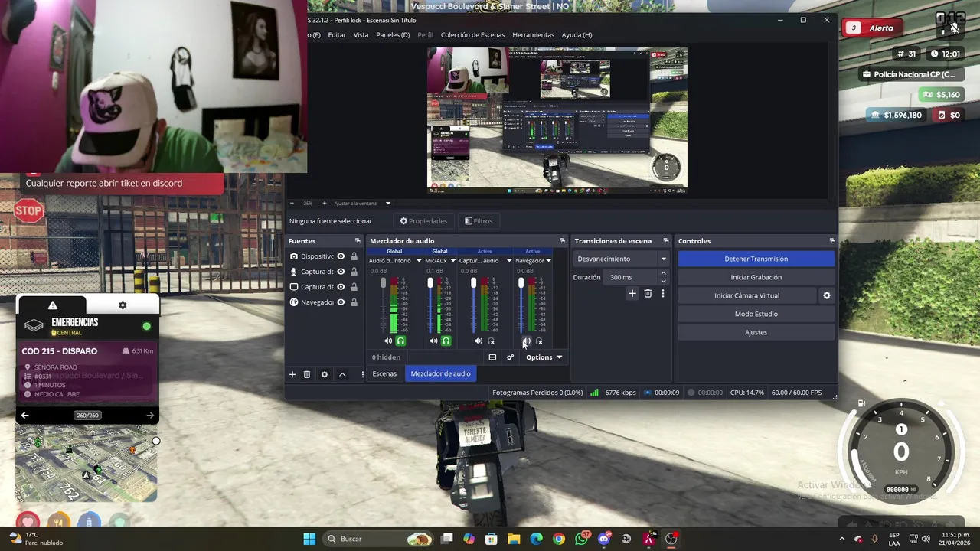
Task: Undock the Controles panel
Action: 832,241
